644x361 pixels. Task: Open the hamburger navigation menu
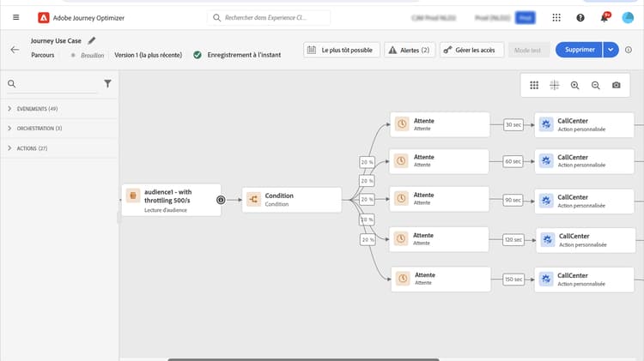[15, 17]
